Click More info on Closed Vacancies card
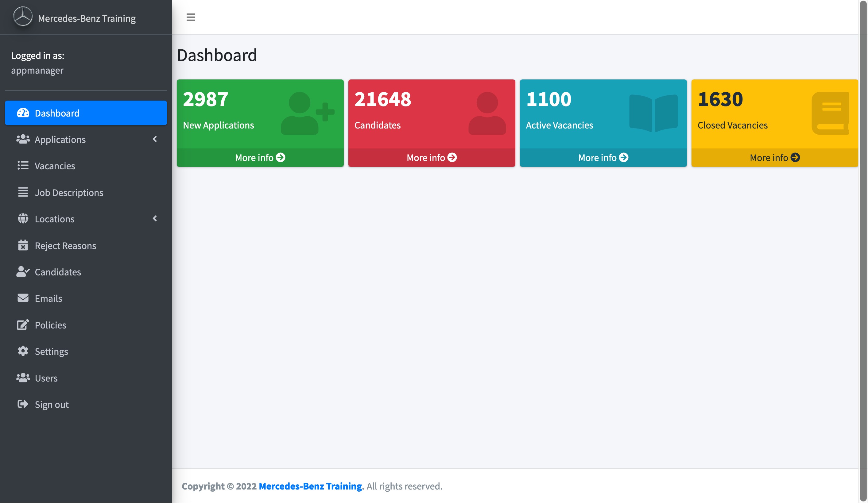 click(x=775, y=158)
